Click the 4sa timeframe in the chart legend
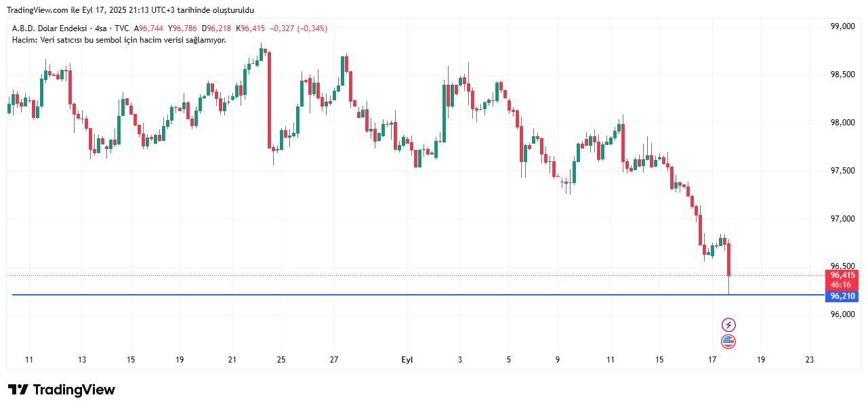The image size is (868, 410). [x=100, y=28]
